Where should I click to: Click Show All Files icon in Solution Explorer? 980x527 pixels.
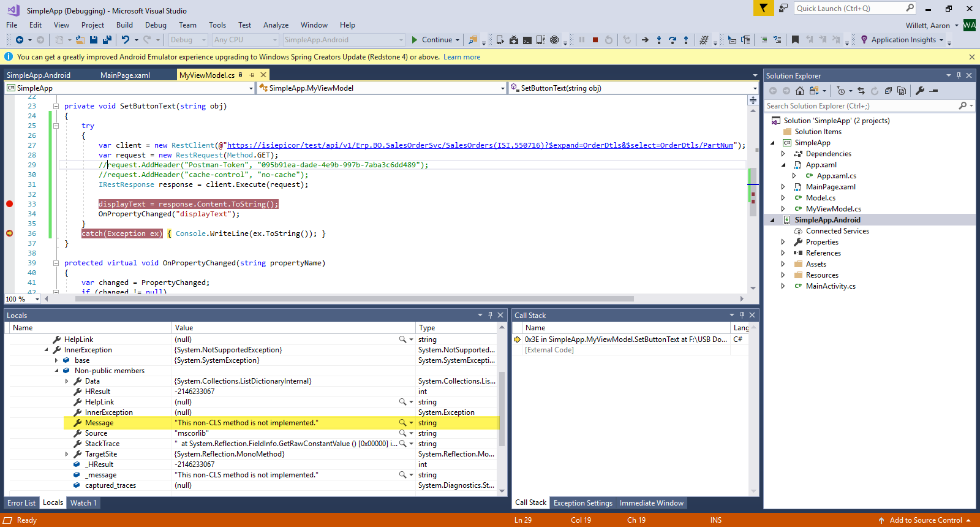pyautogui.click(x=902, y=91)
